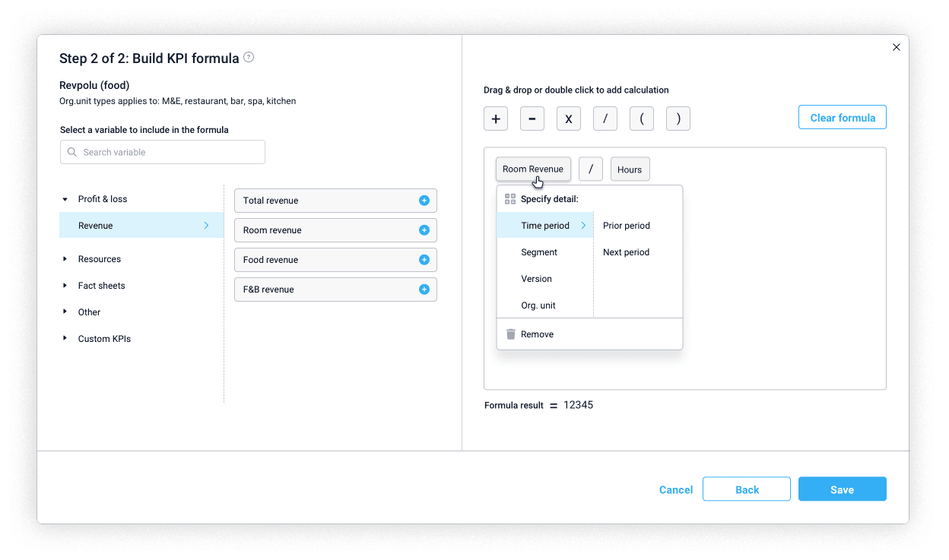Select the Room revenue variable

pyautogui.click(x=335, y=230)
